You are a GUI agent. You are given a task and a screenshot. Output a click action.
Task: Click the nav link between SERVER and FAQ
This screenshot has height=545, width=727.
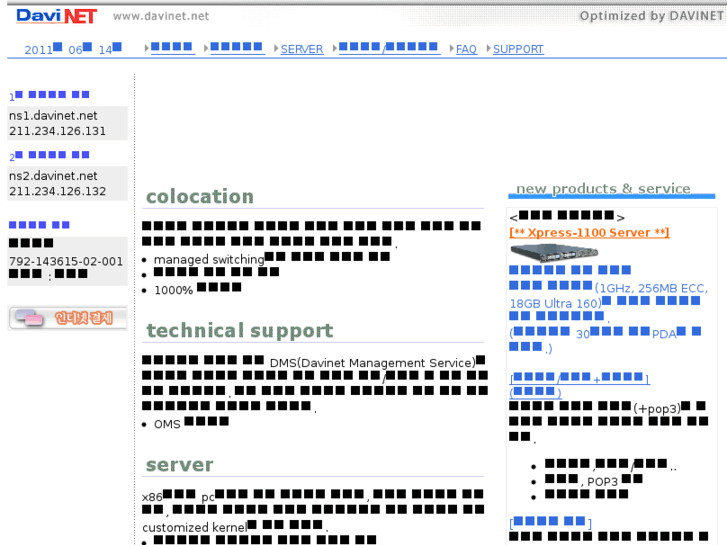click(x=389, y=48)
